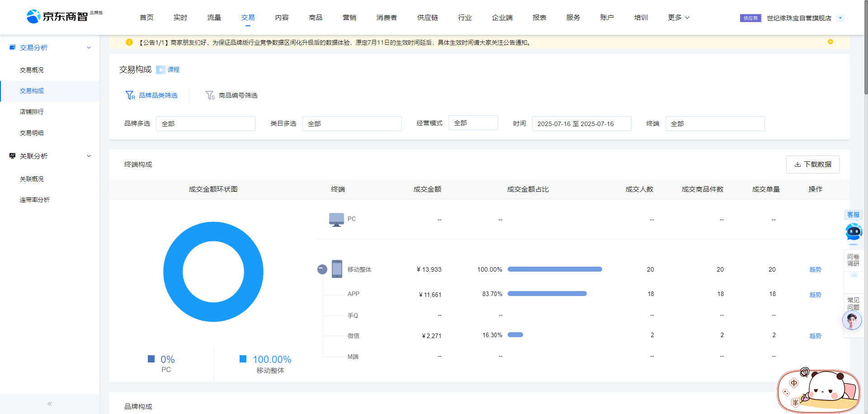
Task: Click the JD 京东商智 logo
Action: point(57,17)
